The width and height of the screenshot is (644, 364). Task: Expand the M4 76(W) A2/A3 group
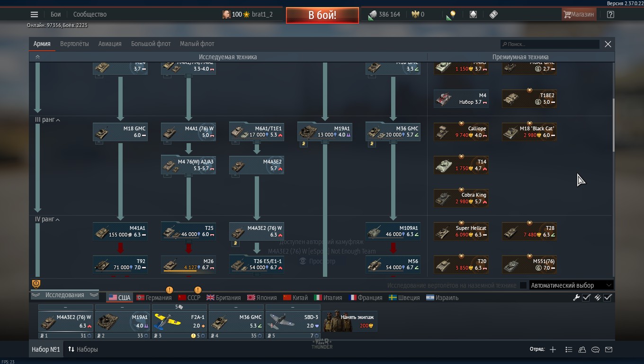tap(188, 165)
